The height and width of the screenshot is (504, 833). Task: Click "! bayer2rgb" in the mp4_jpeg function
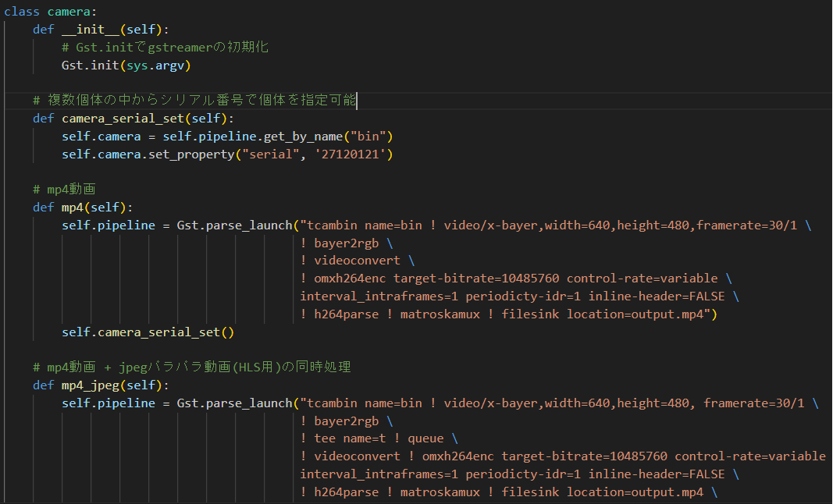pyautogui.click(x=340, y=421)
